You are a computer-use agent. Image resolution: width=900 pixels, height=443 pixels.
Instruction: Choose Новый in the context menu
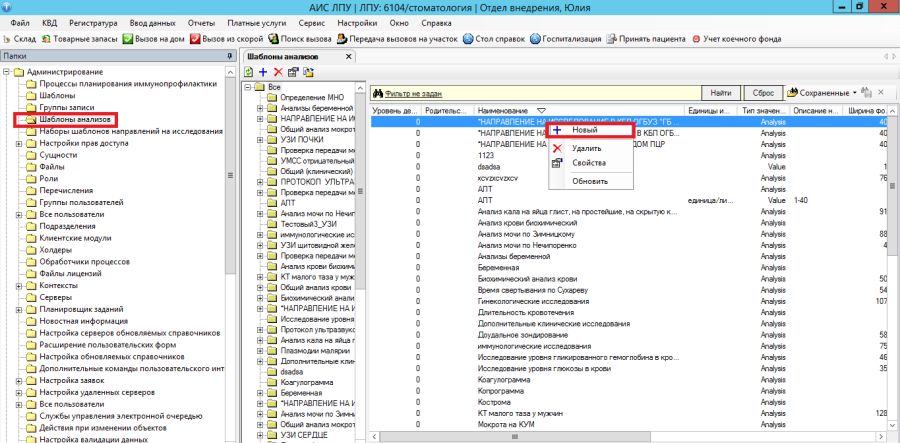[x=591, y=130]
